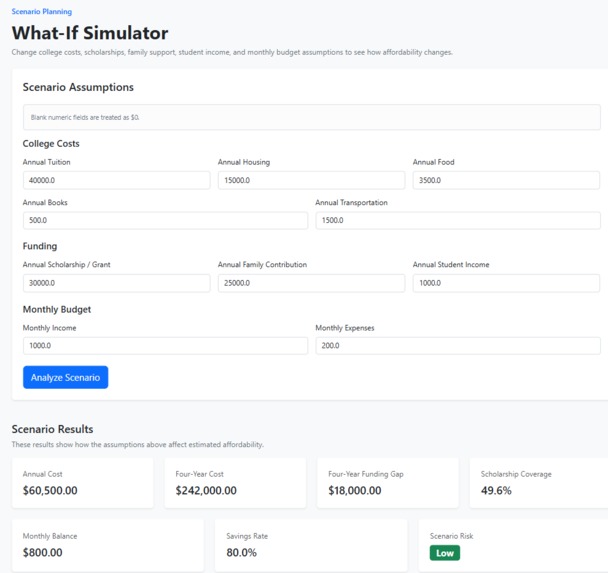Viewport: 608px width, 573px height.
Task: Click the Low scenario risk badge
Action: [445, 553]
